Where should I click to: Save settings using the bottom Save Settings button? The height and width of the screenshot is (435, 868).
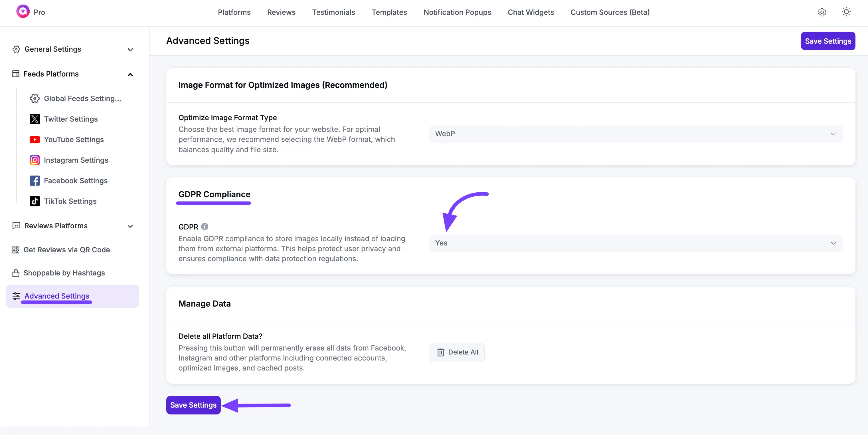(193, 405)
